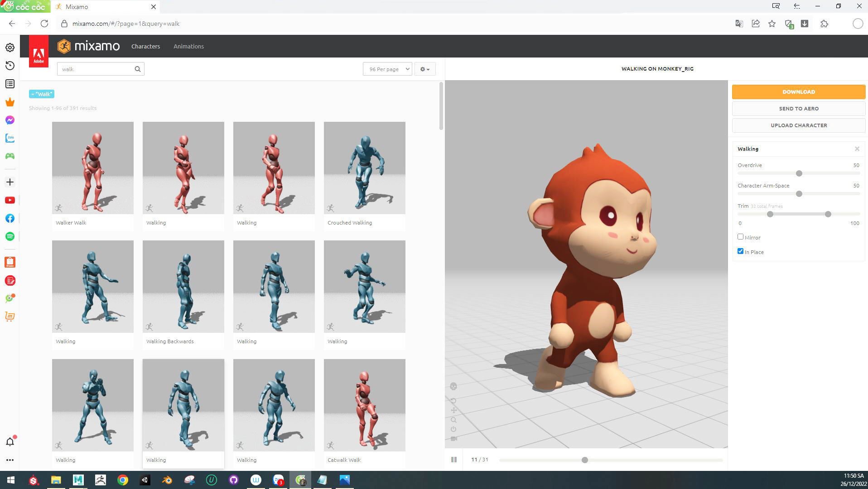Click the reset camera power icon in viewer
The height and width of the screenshot is (489, 868).
click(x=453, y=429)
